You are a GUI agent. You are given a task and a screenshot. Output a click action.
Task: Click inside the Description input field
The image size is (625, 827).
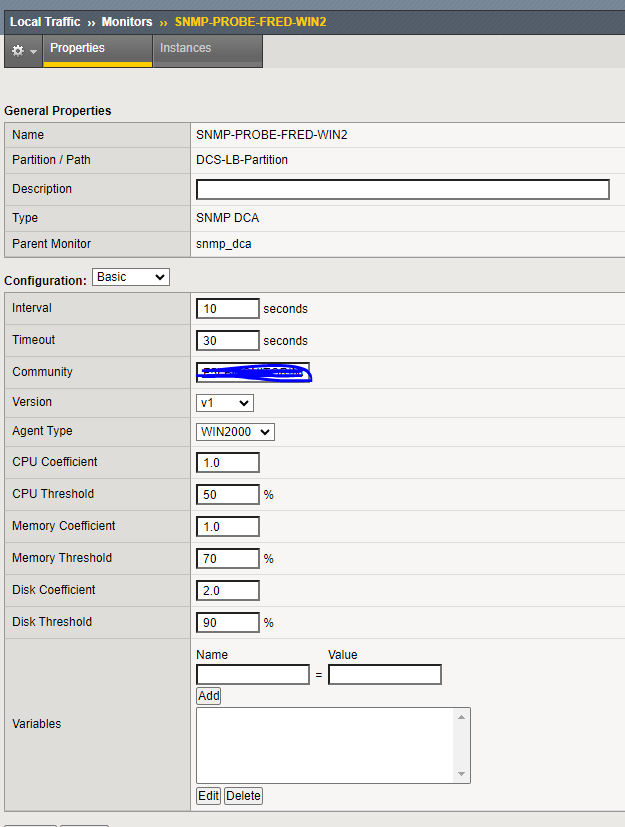(x=400, y=189)
